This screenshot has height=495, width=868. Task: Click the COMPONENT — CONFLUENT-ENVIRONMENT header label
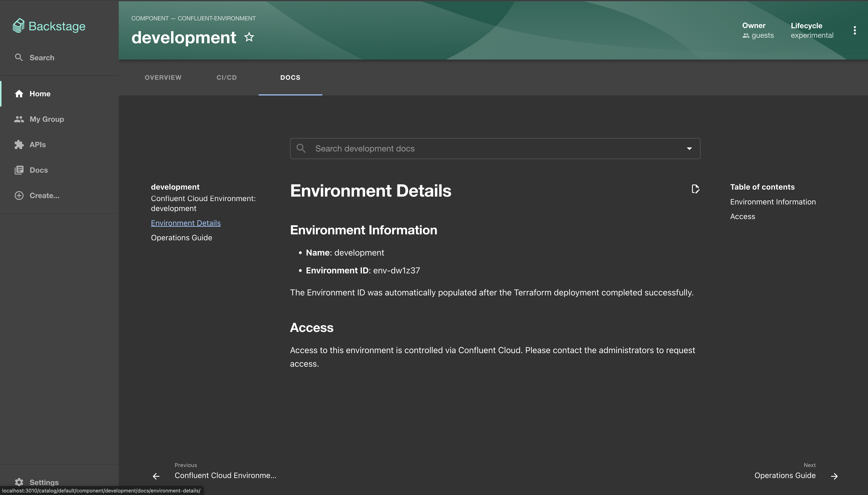tap(193, 18)
